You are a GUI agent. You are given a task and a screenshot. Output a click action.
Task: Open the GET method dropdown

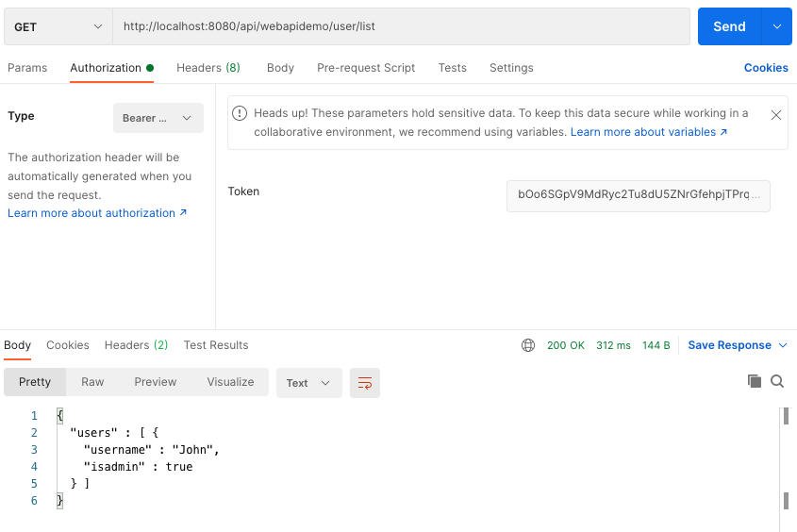[58, 26]
